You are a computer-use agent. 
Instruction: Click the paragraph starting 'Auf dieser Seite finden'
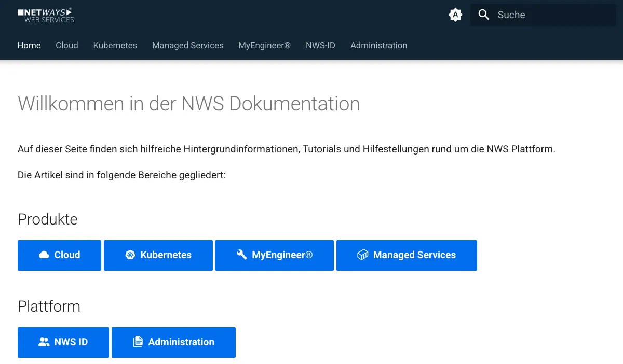[x=287, y=149]
